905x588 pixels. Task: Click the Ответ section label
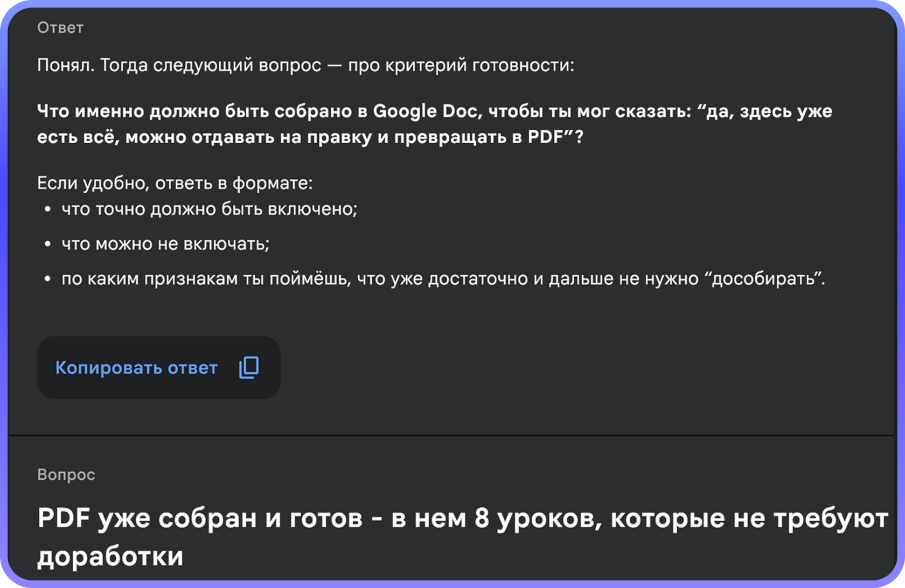click(x=60, y=27)
